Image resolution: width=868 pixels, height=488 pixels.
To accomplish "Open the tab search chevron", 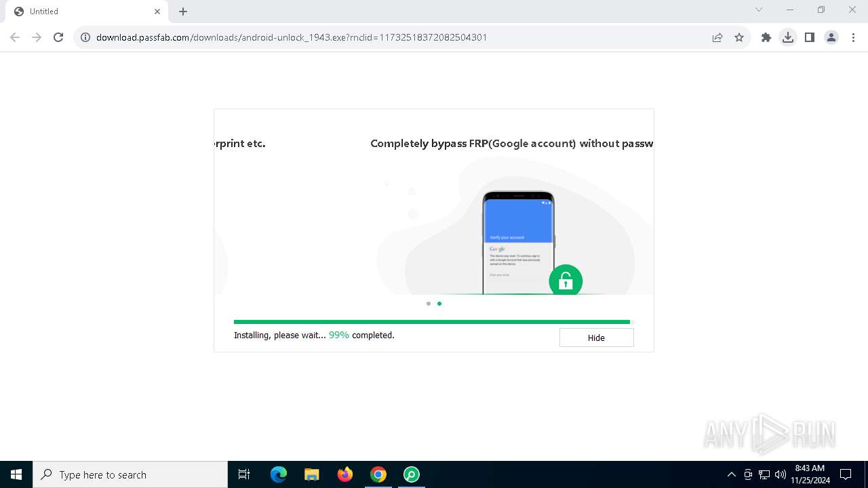I will (759, 9).
